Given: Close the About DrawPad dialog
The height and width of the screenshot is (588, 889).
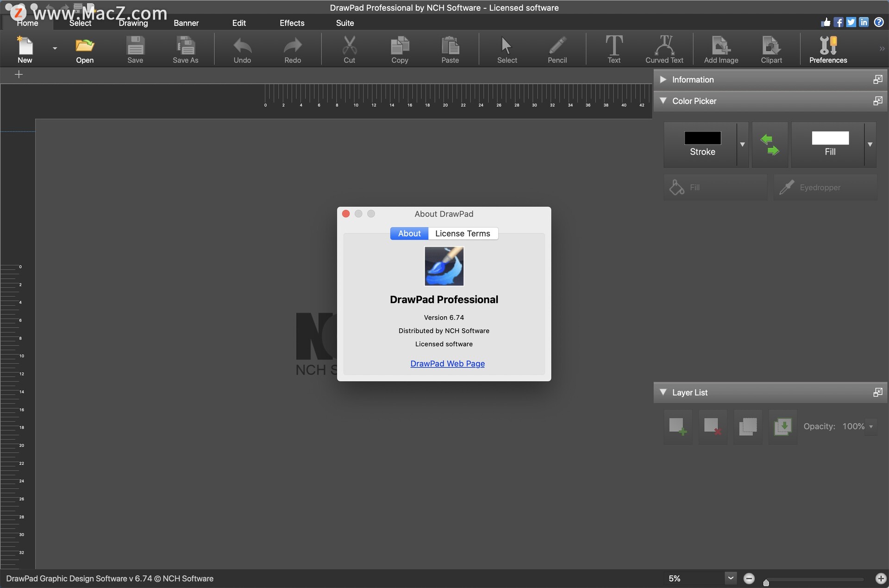Looking at the screenshot, I should (346, 214).
